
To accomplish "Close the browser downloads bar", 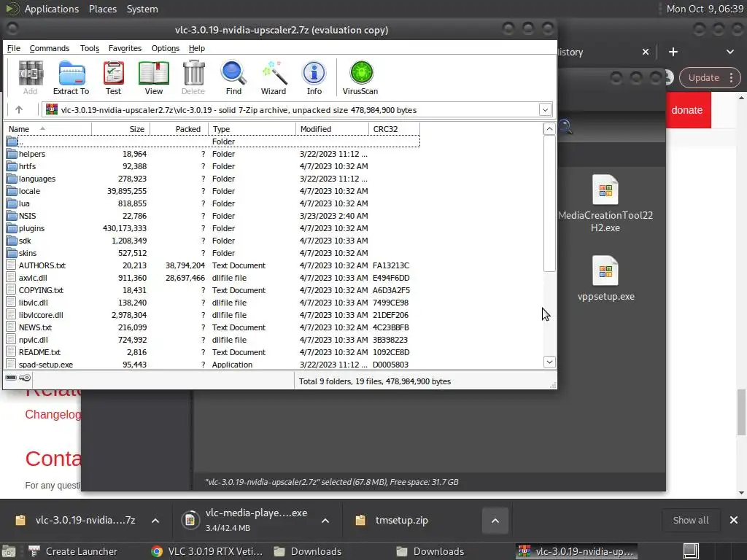I will [x=734, y=520].
